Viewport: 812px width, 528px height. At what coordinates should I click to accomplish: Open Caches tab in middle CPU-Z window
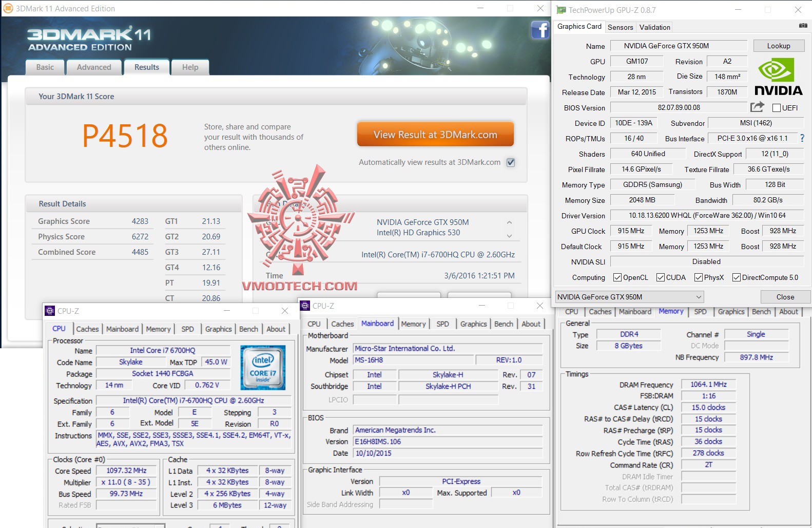click(342, 324)
